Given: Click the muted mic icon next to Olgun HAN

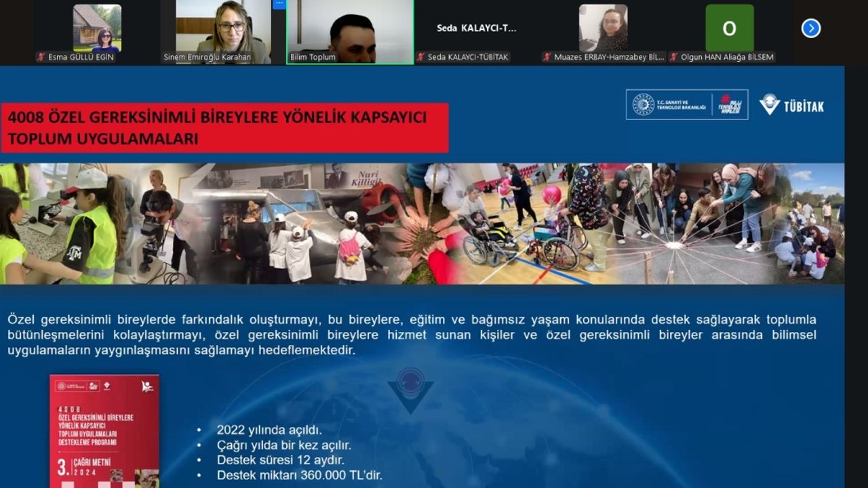Looking at the screenshot, I should (x=674, y=58).
